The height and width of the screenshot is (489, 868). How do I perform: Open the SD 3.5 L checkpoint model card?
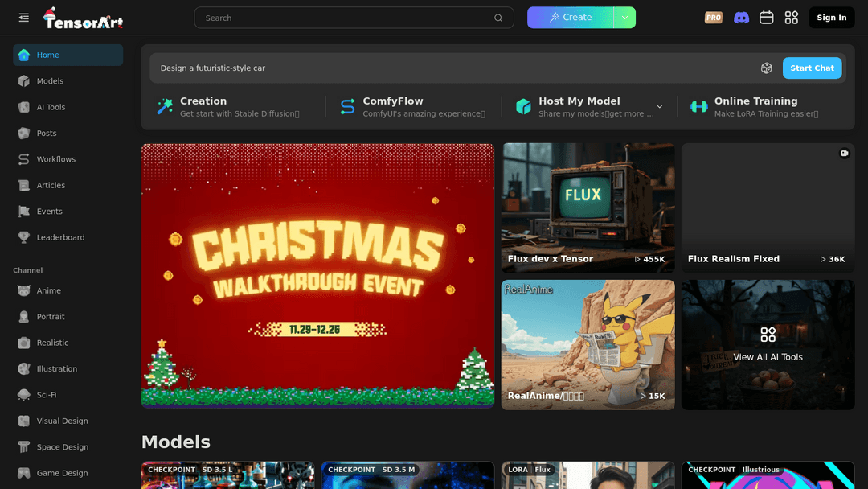(227, 475)
